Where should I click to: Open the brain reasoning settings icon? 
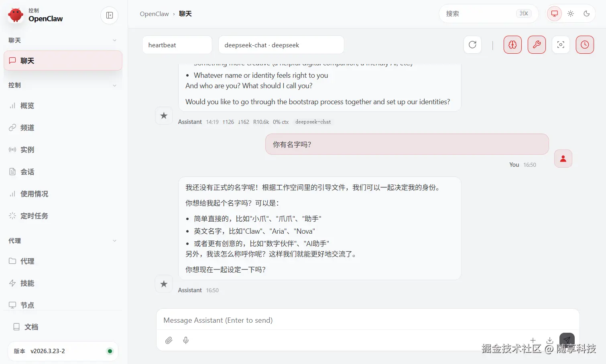(512, 44)
